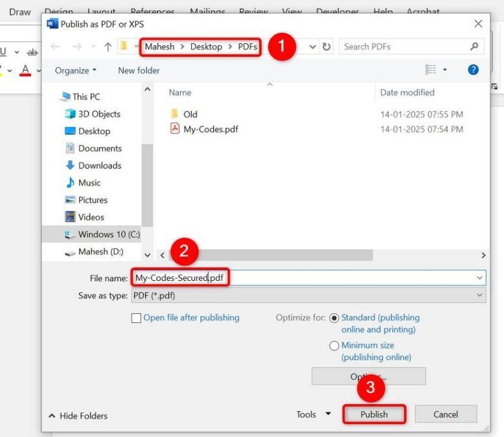Click the Publish button
This screenshot has height=437, width=504.
374,414
